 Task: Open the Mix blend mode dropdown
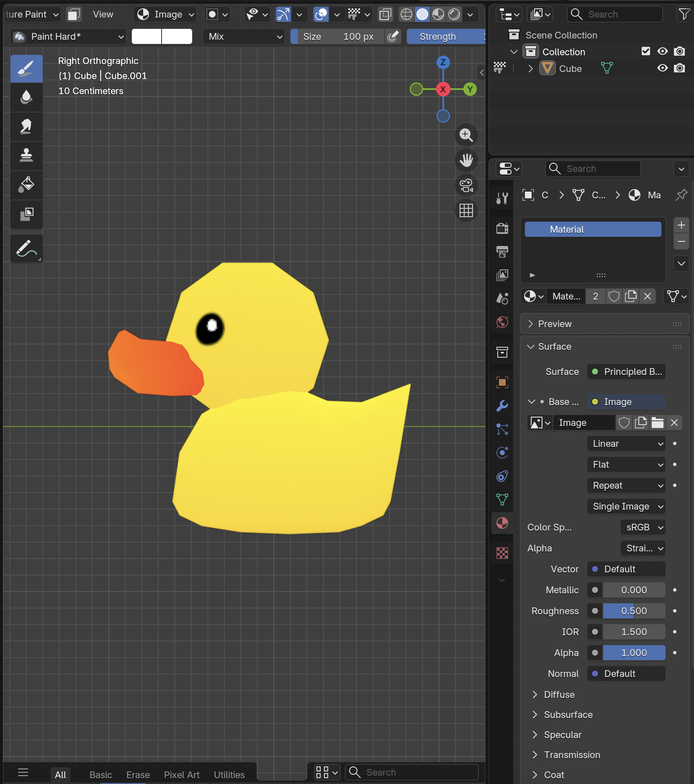(x=244, y=36)
